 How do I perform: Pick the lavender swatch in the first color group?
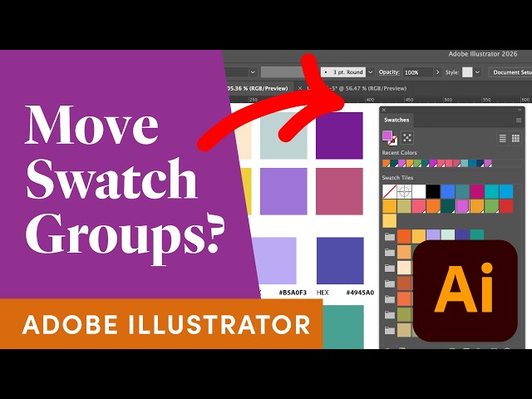pyautogui.click(x=433, y=236)
